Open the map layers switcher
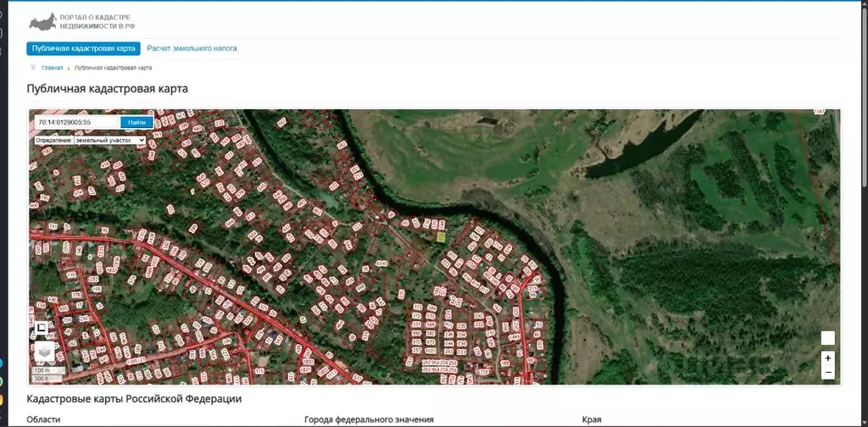The image size is (868, 427). click(43, 349)
